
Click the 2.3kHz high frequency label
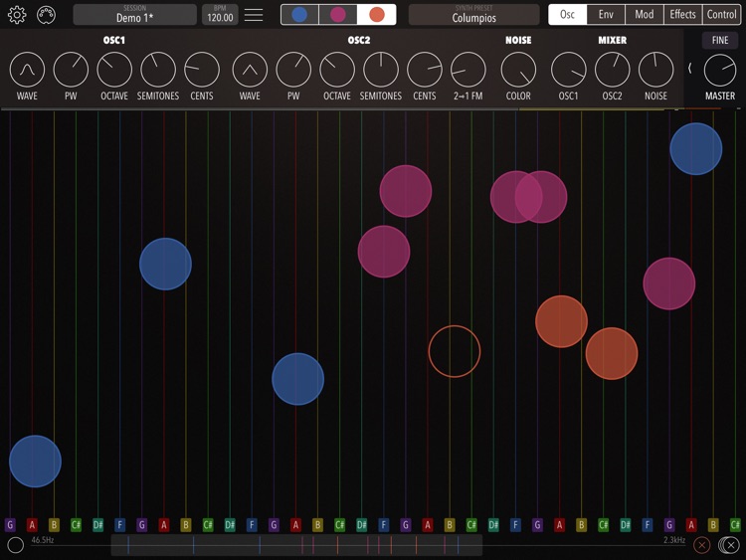674,540
